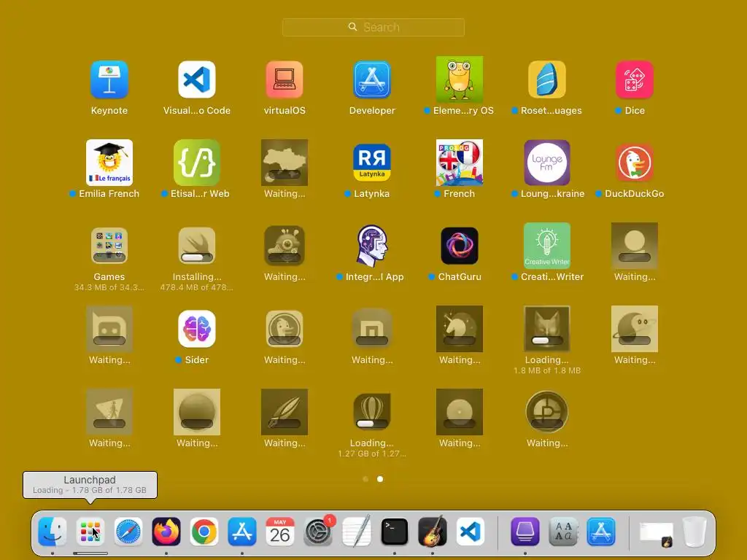Open Finder from the Dock

(53, 532)
